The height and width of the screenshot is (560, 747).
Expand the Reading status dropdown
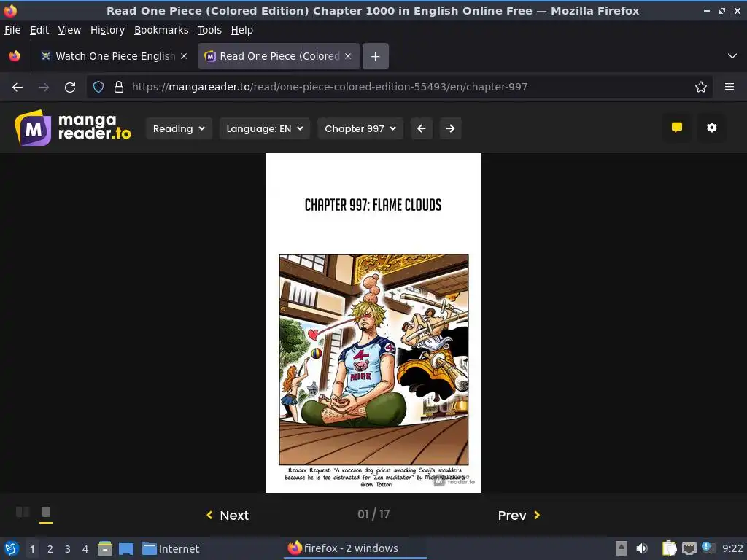[179, 128]
